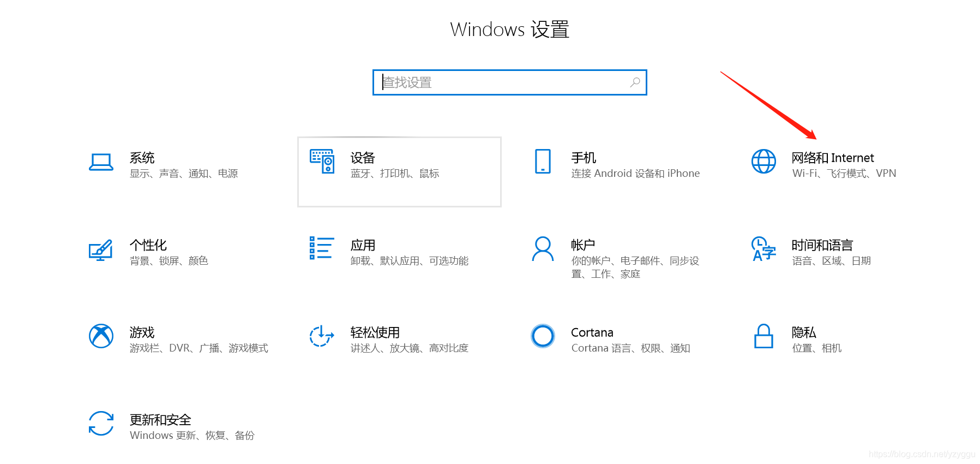Click the search magnifier in 查找设置 box

(x=635, y=82)
